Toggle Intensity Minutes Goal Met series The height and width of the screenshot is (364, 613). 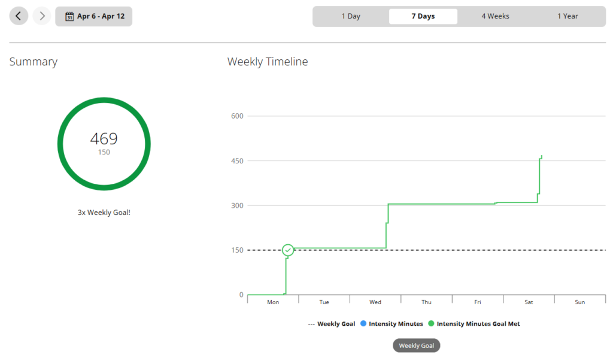pyautogui.click(x=478, y=324)
